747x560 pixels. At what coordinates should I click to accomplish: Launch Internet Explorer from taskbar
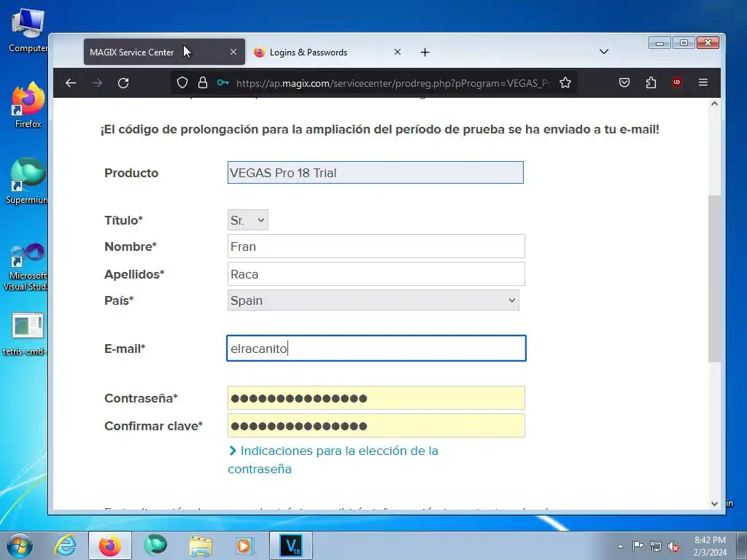65,545
